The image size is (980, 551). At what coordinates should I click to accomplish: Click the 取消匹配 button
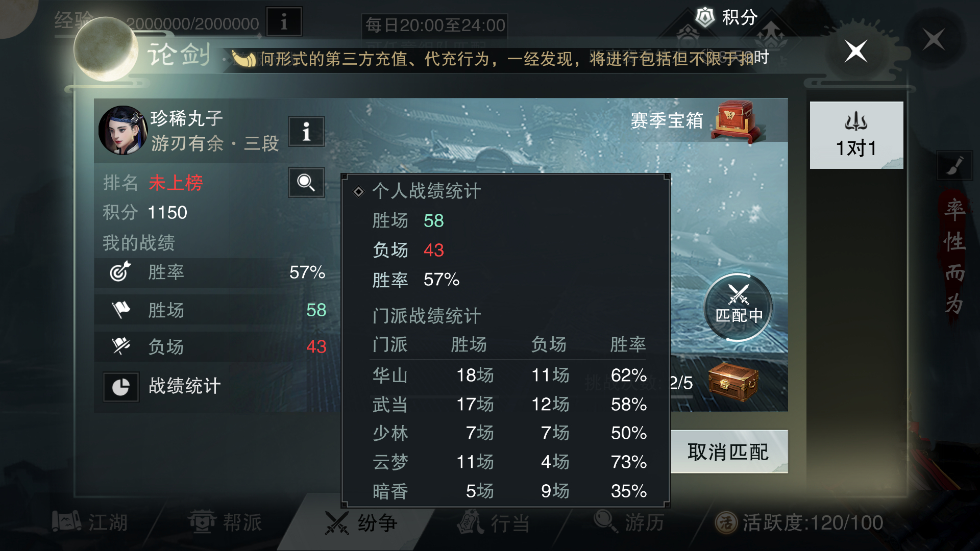coord(728,452)
